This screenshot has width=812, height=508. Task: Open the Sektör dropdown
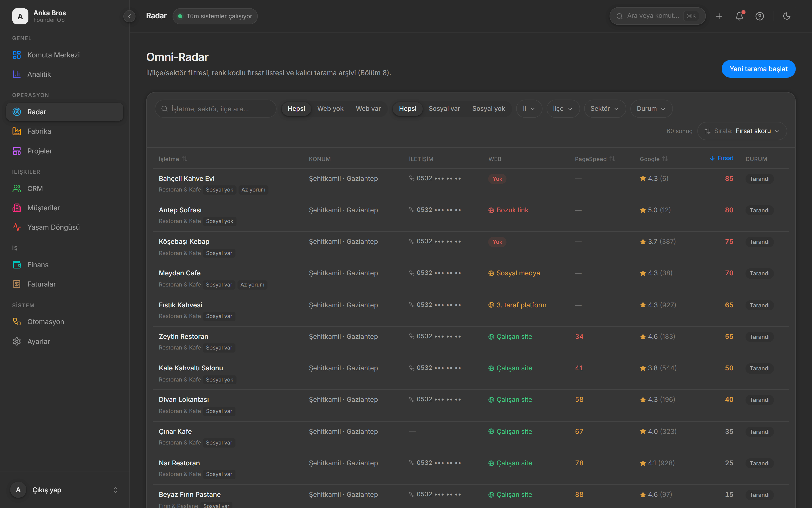(605, 108)
